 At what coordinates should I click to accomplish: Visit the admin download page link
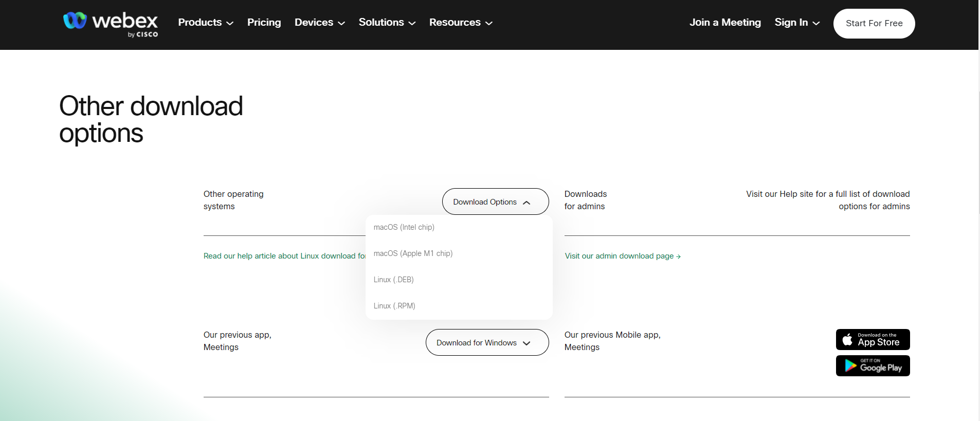point(623,256)
